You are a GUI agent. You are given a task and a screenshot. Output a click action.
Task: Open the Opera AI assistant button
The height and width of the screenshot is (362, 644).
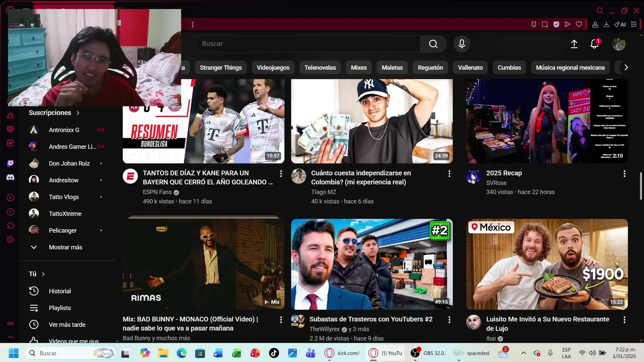pos(620,24)
